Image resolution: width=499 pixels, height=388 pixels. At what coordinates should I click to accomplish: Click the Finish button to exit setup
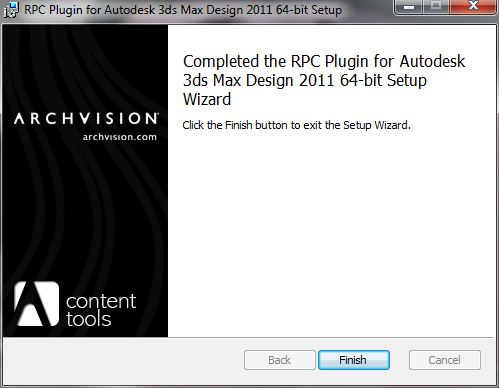[354, 360]
